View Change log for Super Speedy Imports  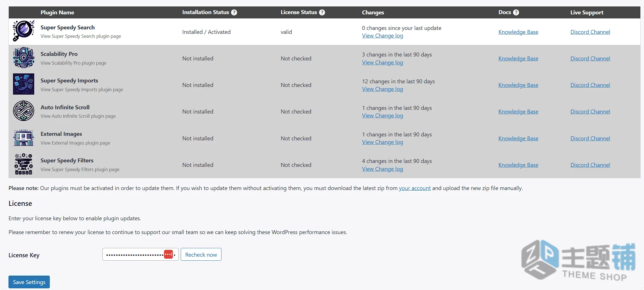[383, 89]
